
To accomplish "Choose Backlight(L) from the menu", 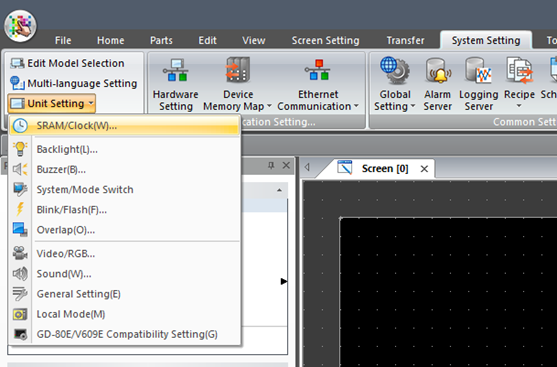I will point(124,149).
